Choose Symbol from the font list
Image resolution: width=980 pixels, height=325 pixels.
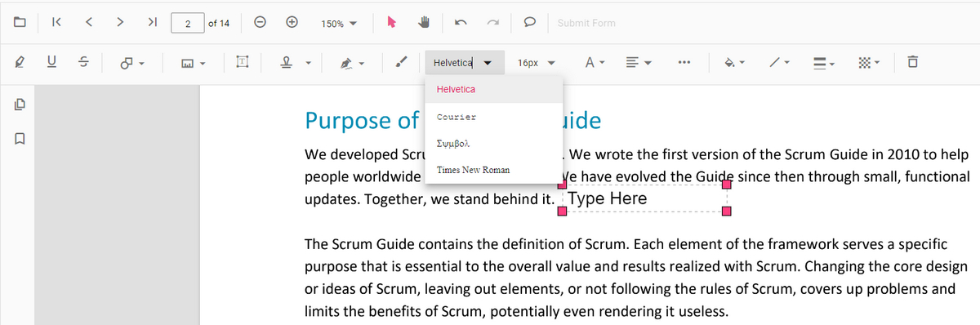tap(493, 144)
